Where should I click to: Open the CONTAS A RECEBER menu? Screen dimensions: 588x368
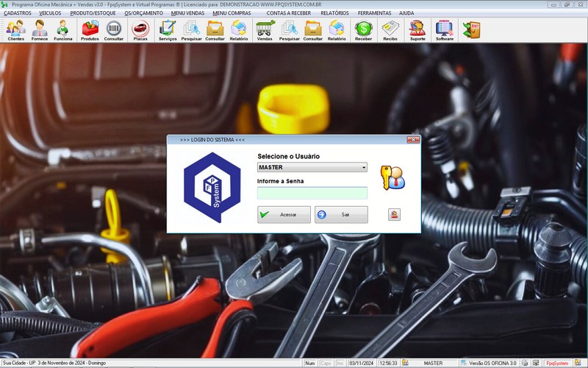pos(289,13)
